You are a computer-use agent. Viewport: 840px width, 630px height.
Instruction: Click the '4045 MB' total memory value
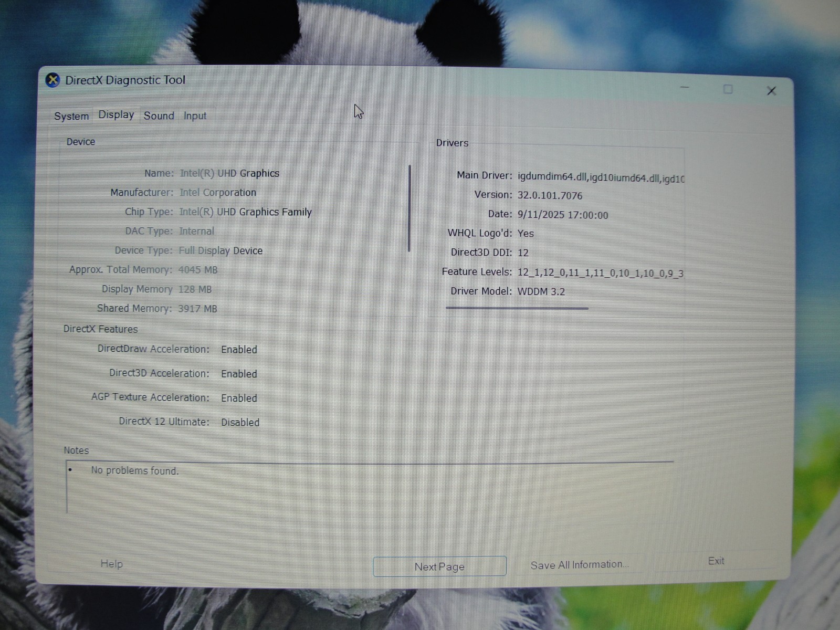(x=198, y=270)
